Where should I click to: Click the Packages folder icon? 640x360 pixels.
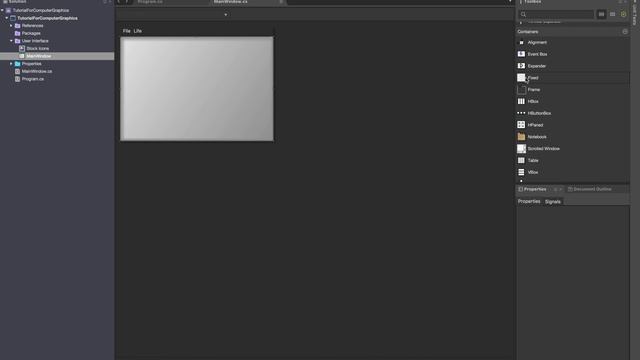(18, 33)
